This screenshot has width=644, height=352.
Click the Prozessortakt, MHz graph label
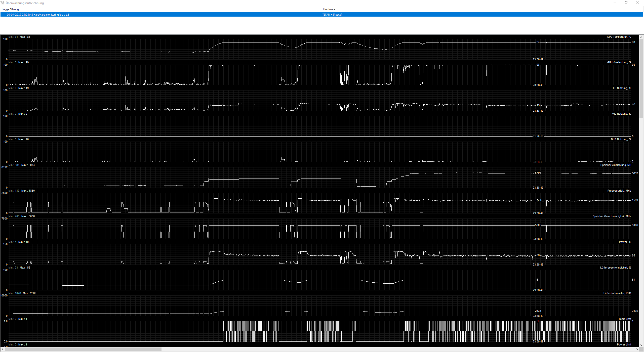[619, 191]
